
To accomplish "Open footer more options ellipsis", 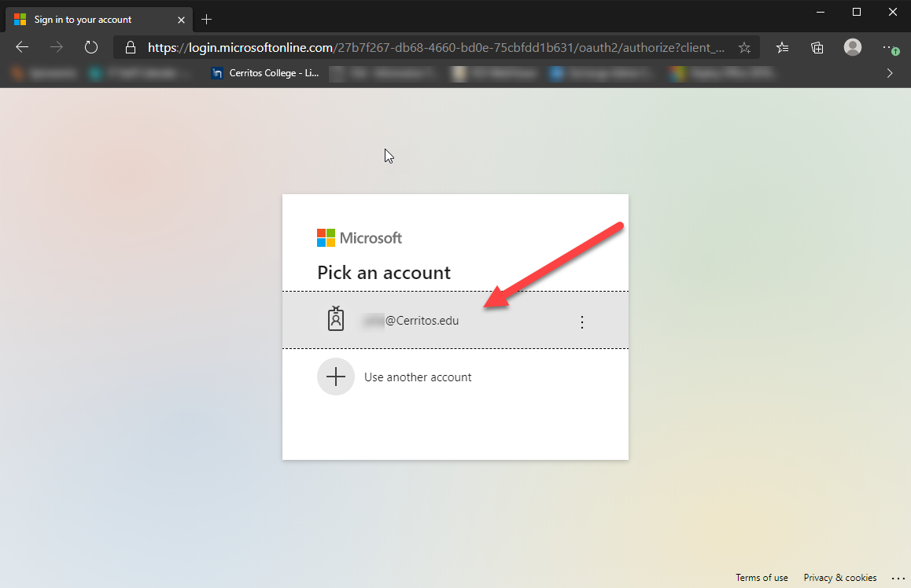I will (898, 578).
